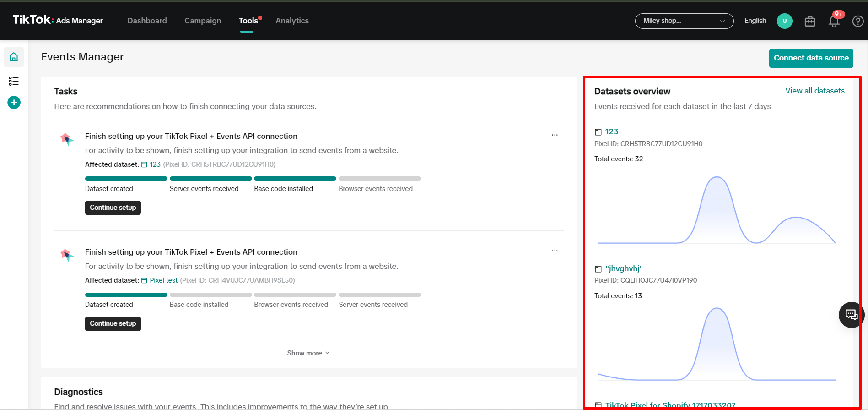Expand tasks with Show more
Screen dimensions: 868x410
(x=308, y=353)
